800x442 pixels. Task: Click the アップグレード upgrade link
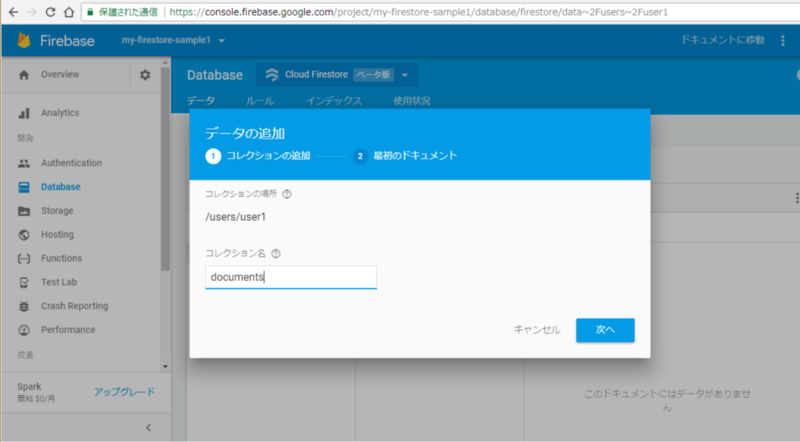(x=124, y=392)
